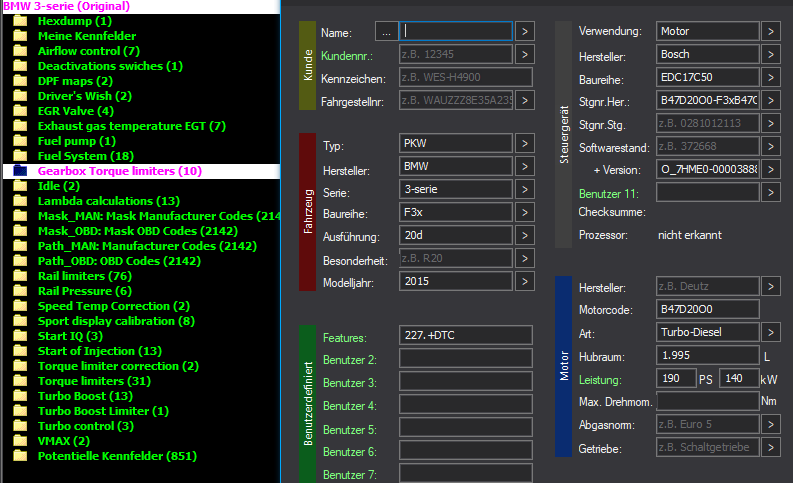Select Driver's Wish (2) entry
Image resolution: width=793 pixels, height=483 pixels.
click(x=85, y=96)
